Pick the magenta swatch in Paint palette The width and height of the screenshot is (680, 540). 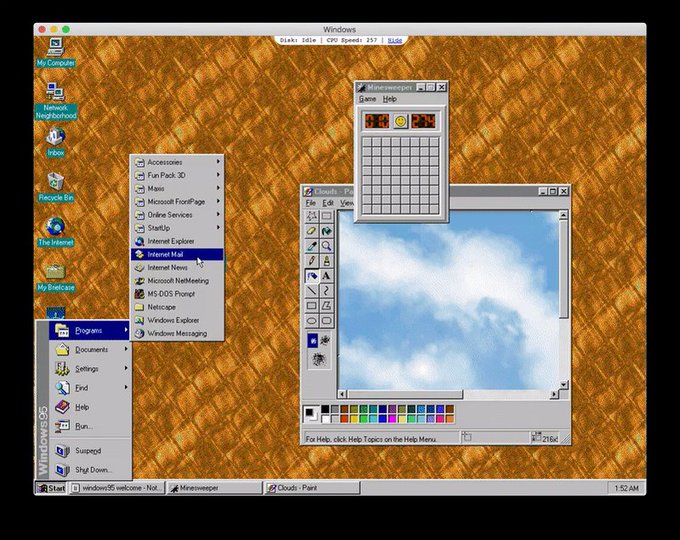pyautogui.click(x=392, y=419)
